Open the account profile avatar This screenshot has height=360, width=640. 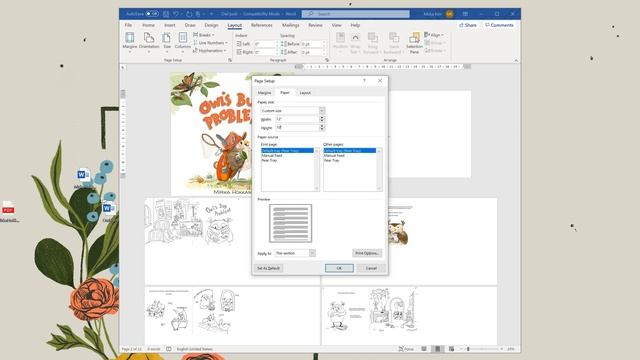pos(449,14)
